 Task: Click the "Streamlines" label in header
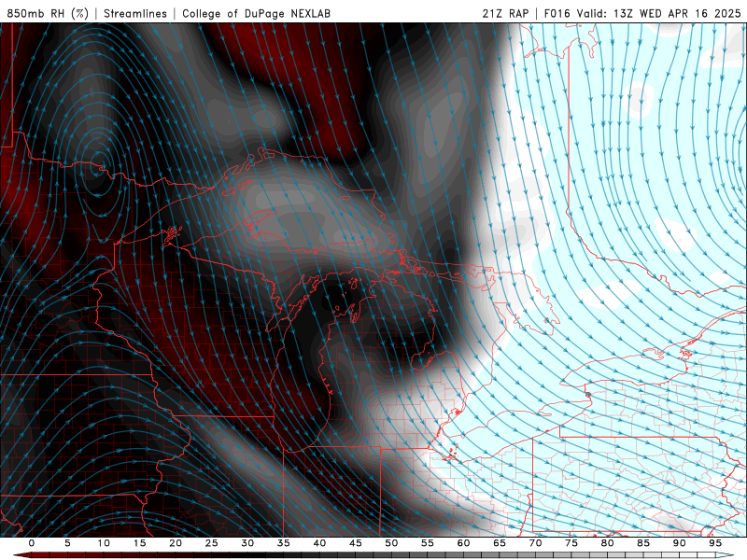point(135,13)
